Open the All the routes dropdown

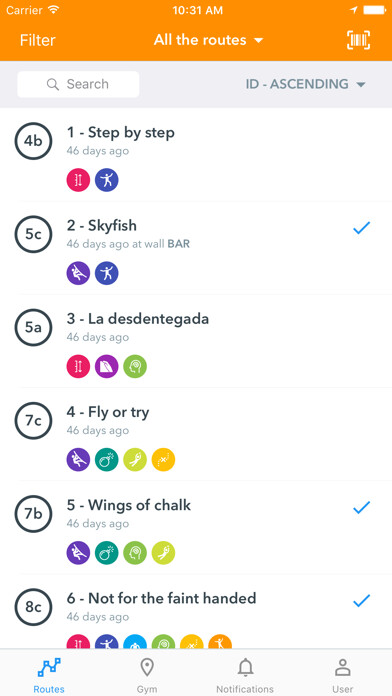pyautogui.click(x=209, y=40)
